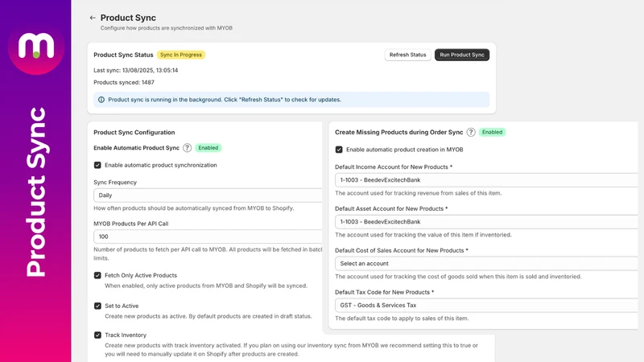The image size is (644, 362).
Task: Click Enabled badge beside Create Missing Products
Action: click(492, 132)
